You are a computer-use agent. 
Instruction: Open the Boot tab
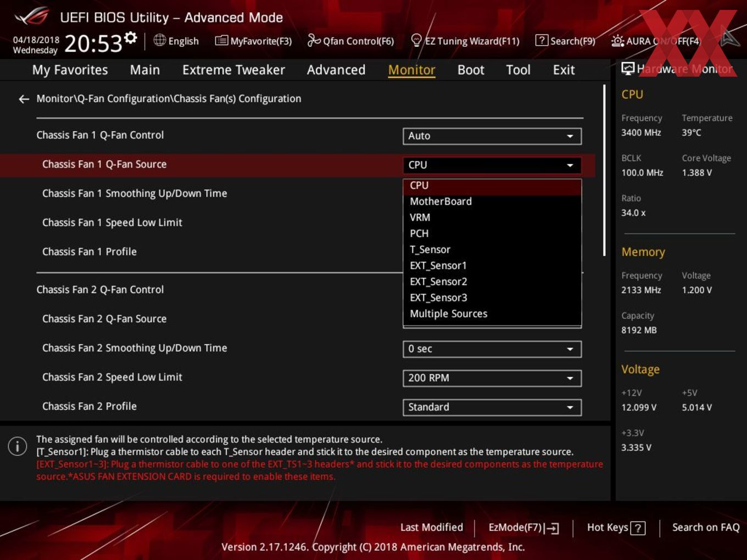pyautogui.click(x=471, y=70)
